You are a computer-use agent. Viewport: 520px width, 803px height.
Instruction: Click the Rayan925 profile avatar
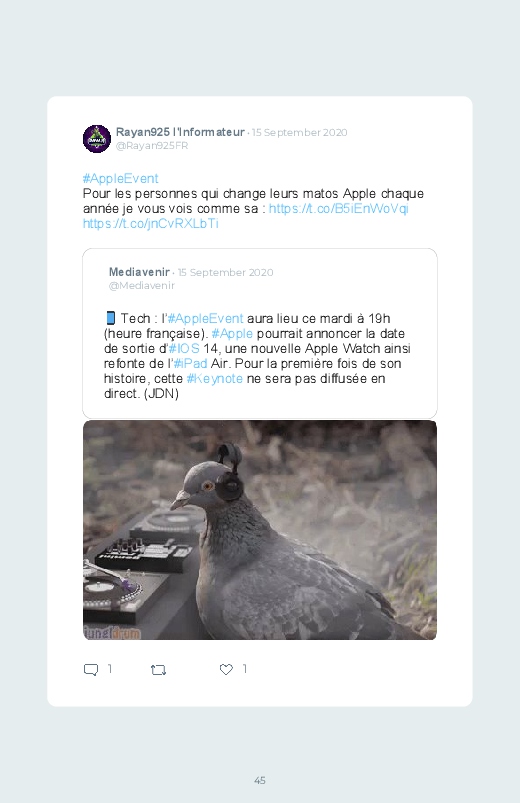(97, 139)
